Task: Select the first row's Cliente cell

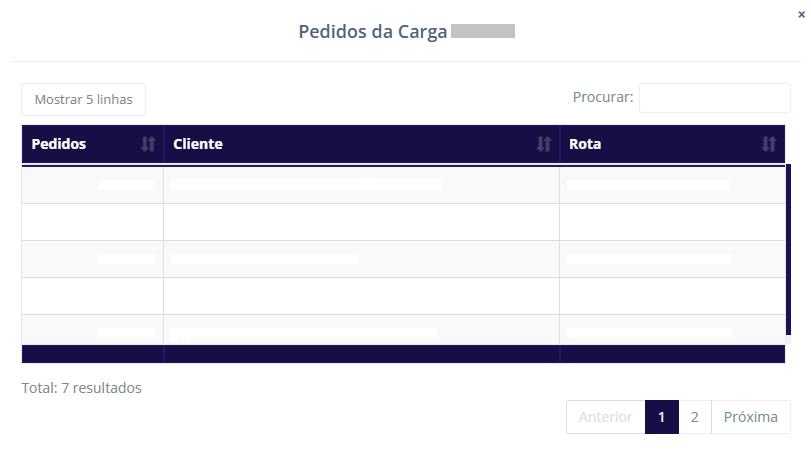Action: tap(361, 185)
